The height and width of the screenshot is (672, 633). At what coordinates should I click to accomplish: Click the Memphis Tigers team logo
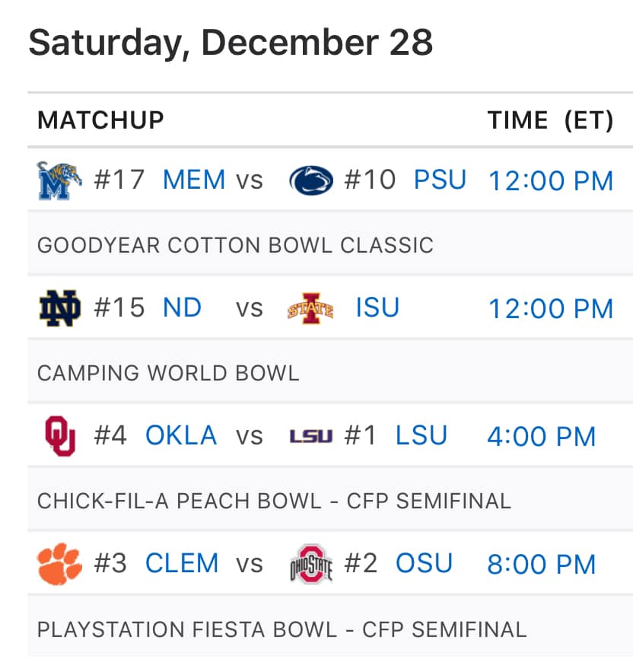coord(59,180)
